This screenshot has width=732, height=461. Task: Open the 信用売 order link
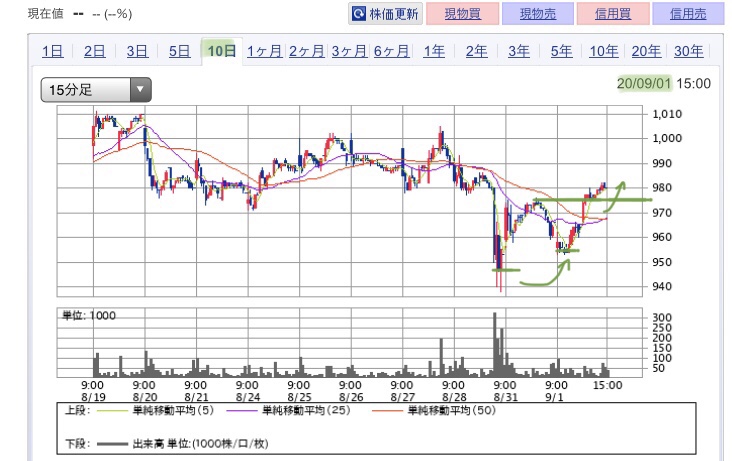688,14
